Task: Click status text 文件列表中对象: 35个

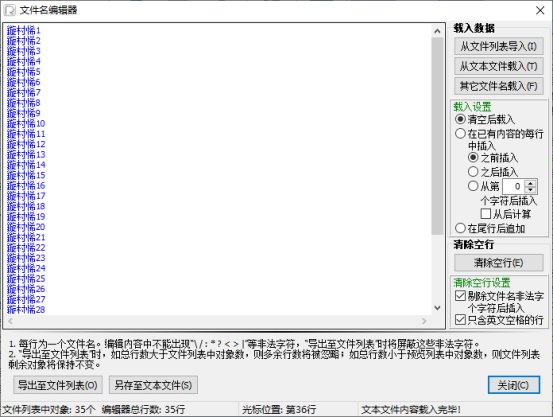Action: point(49,410)
